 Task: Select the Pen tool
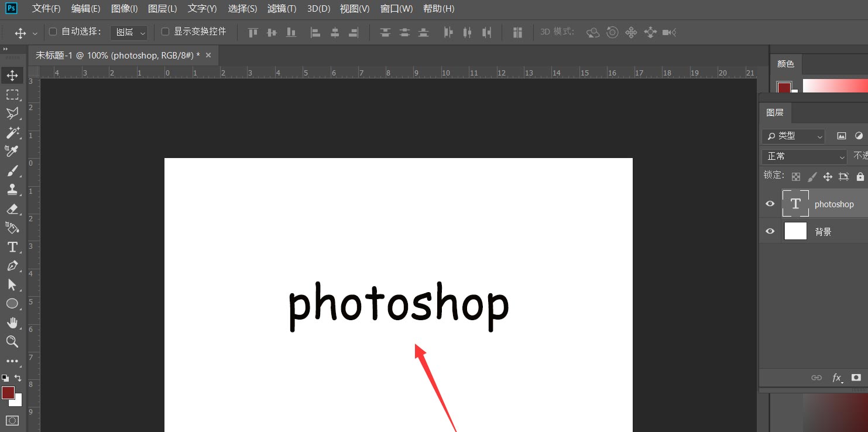pyautogui.click(x=12, y=266)
